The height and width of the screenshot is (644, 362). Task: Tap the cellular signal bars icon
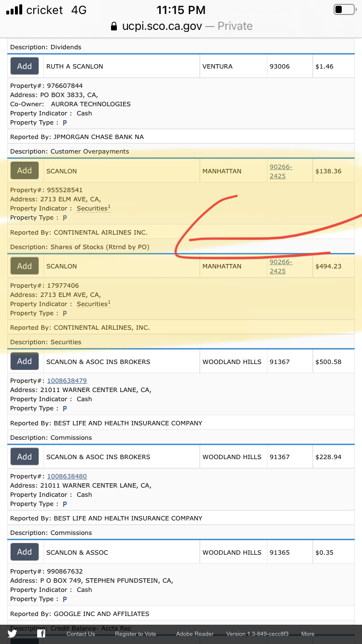click(14, 10)
